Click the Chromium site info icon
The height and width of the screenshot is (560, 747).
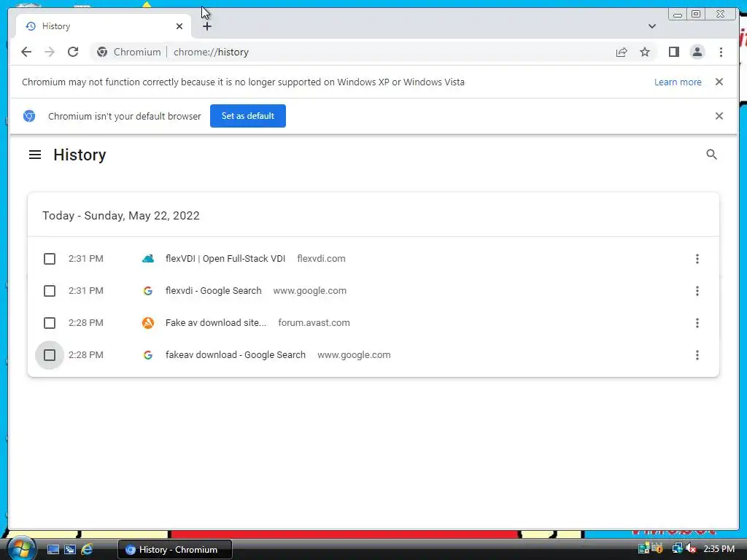[102, 52]
